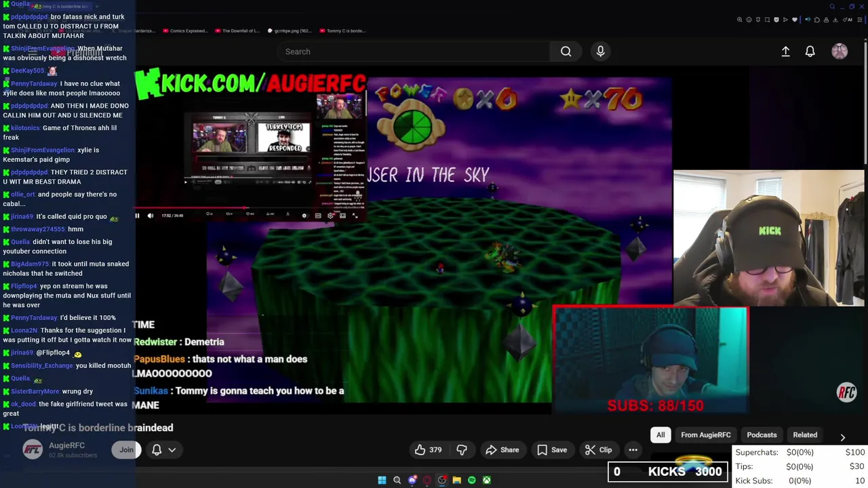Toggle autoplay switch in embedded player
Screen dimensions: 868x488
click(x=305, y=216)
